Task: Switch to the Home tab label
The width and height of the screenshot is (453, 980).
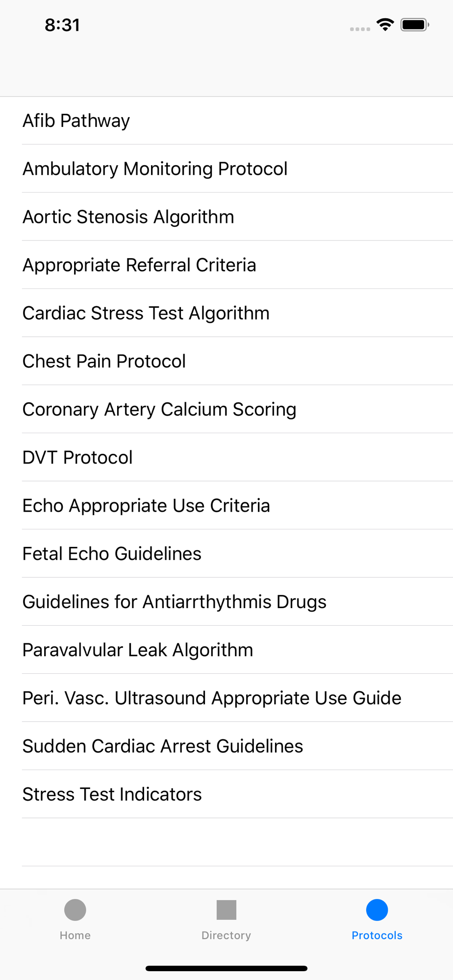Action: pos(75,935)
